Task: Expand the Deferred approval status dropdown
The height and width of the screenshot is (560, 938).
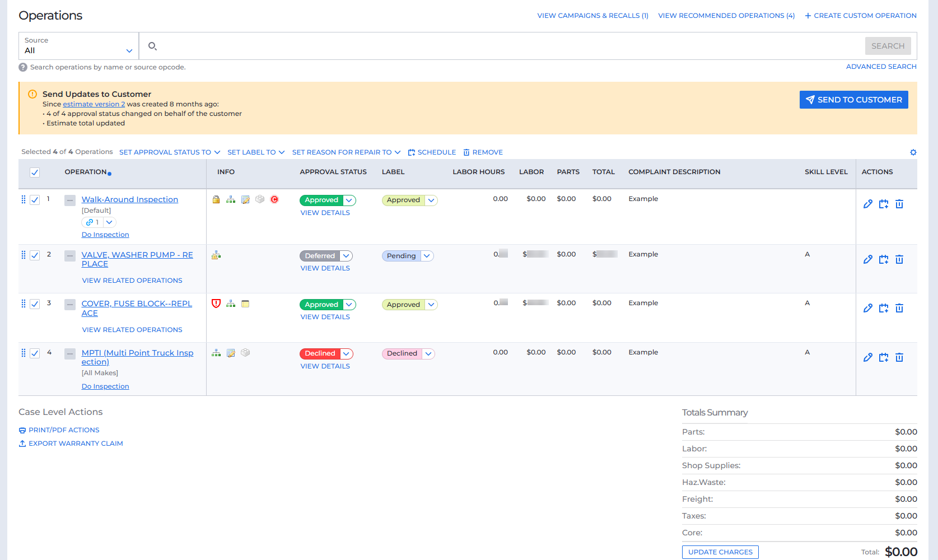Action: pyautogui.click(x=347, y=256)
